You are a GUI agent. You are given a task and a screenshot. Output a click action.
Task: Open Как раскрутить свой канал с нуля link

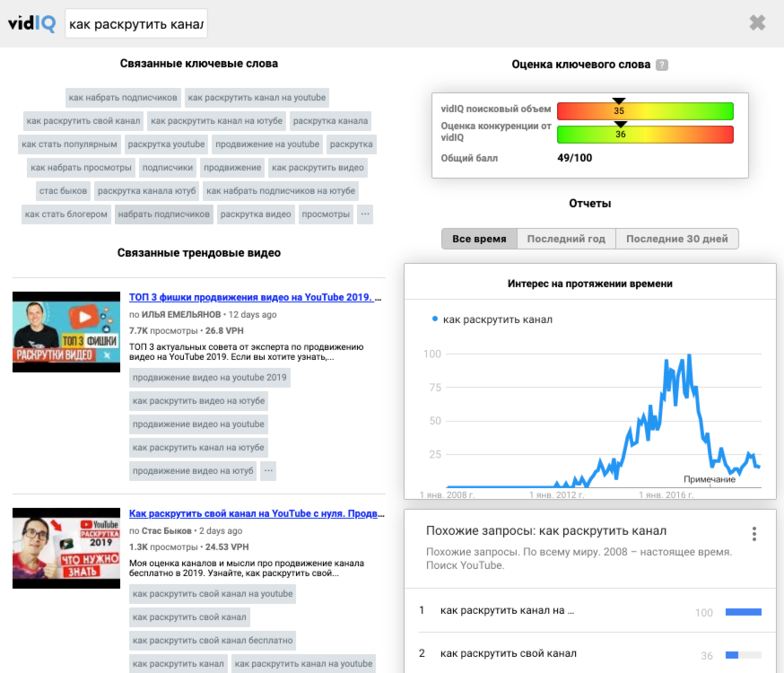(x=257, y=513)
